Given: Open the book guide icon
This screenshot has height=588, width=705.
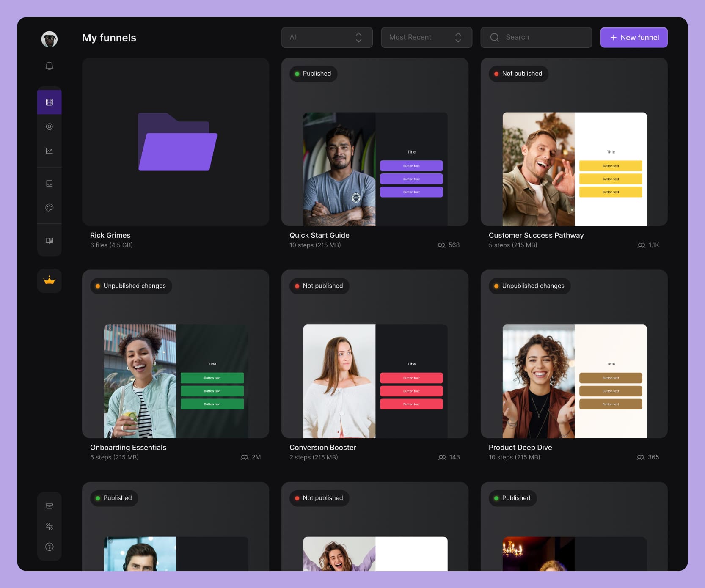Looking at the screenshot, I should click(x=50, y=240).
